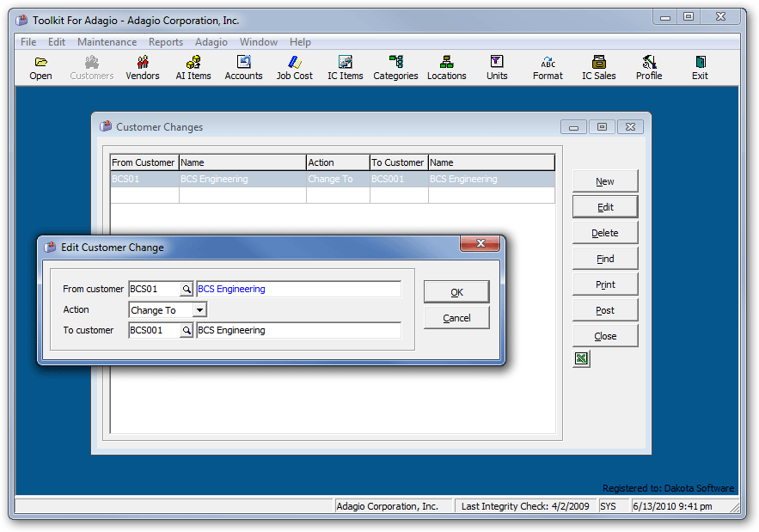
Task: Click Delete button in Customer Changes
Action: (x=605, y=233)
